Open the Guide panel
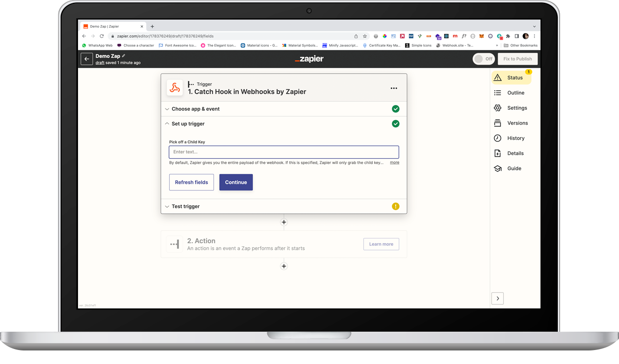This screenshot has height=364, width=619. coord(513,168)
